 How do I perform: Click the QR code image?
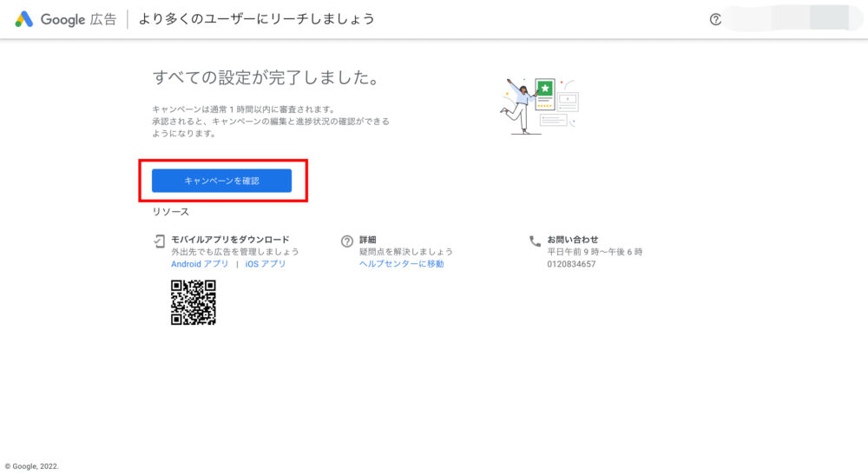(x=194, y=302)
